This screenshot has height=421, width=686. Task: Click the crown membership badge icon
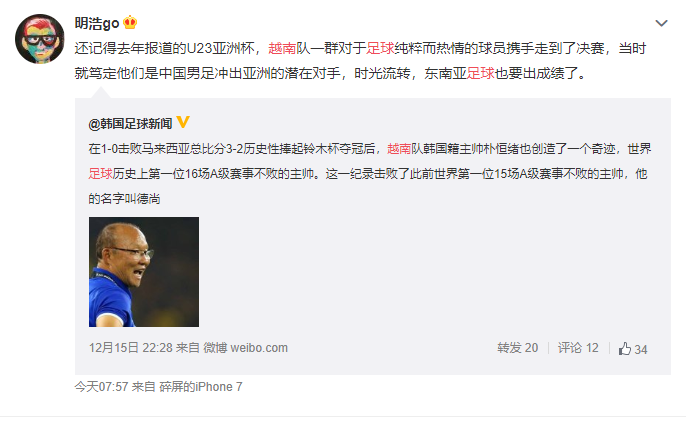130,23
